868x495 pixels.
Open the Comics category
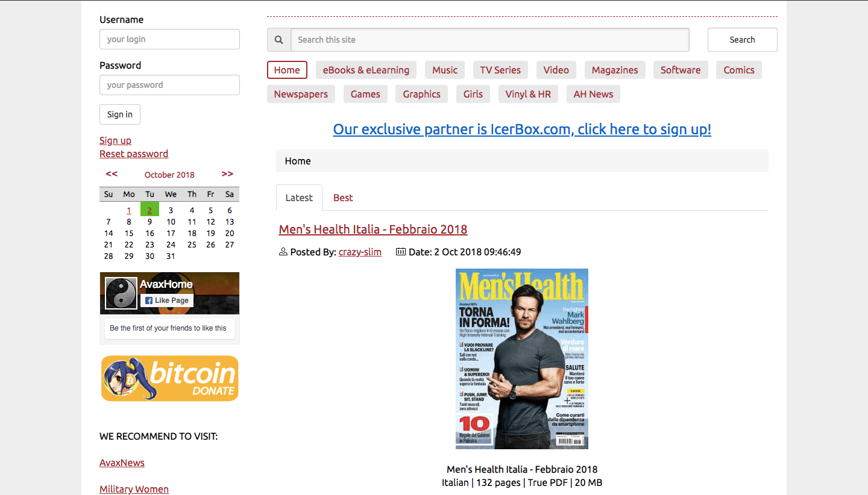pos(739,70)
